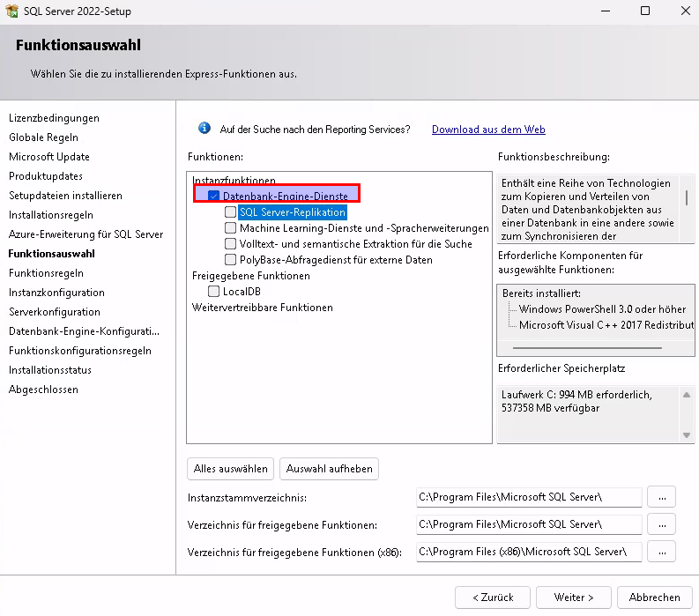Go to the next step with Weiter
Viewport: 699px width, 616px height.
click(574, 597)
